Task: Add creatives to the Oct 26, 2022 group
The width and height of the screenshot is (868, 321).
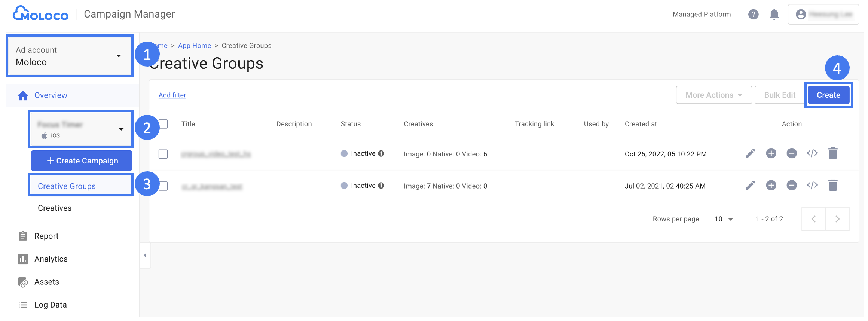Action: (x=771, y=153)
